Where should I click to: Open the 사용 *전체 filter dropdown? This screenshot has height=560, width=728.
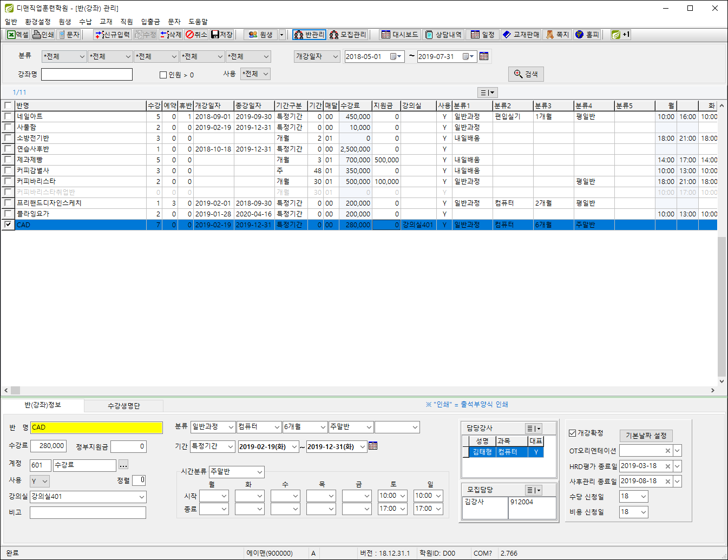point(255,74)
